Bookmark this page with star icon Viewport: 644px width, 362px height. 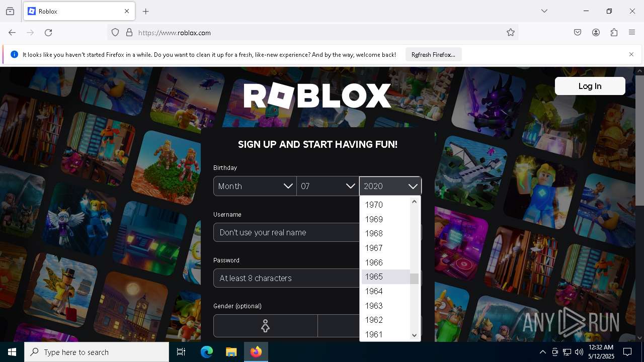(511, 32)
